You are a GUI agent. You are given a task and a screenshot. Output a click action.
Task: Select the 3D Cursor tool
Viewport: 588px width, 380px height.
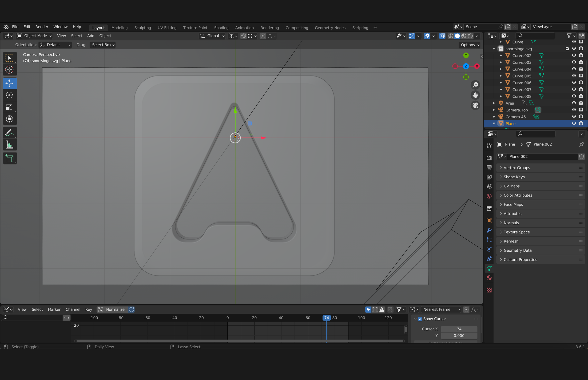(9, 70)
